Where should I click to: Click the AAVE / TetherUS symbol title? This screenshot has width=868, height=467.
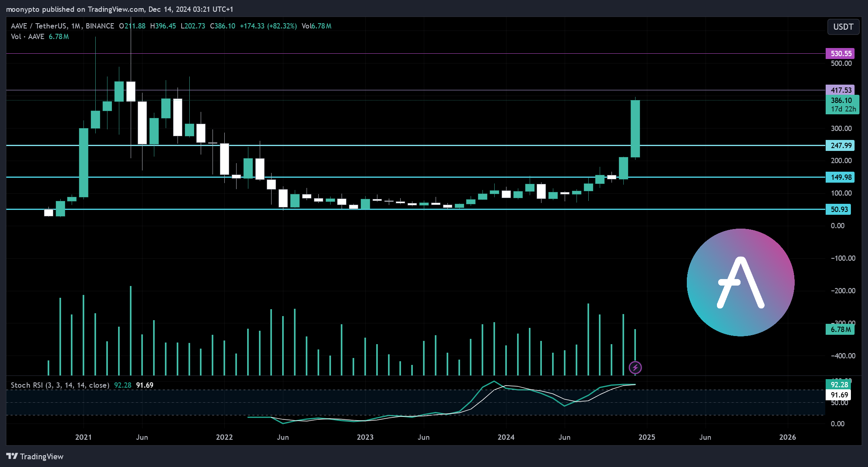(39, 26)
